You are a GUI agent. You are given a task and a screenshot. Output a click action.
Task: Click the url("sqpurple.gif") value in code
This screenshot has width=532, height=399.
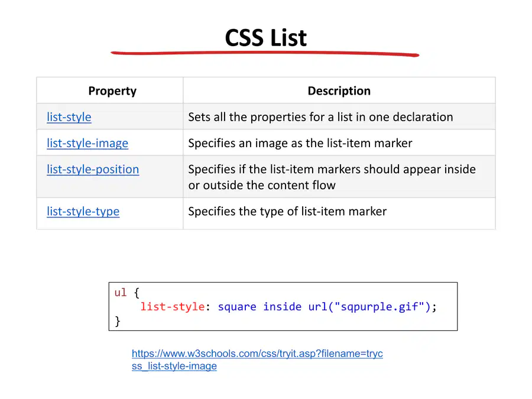click(369, 307)
